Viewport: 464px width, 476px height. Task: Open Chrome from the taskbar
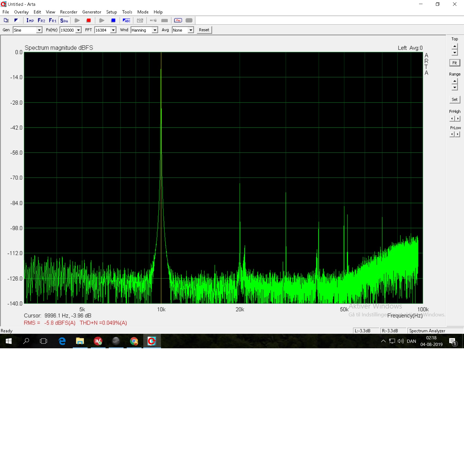[x=134, y=341]
